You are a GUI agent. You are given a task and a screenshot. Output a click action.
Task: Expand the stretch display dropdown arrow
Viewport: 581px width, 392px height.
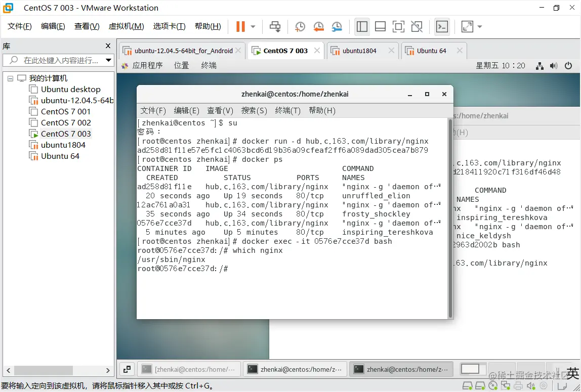tap(480, 27)
